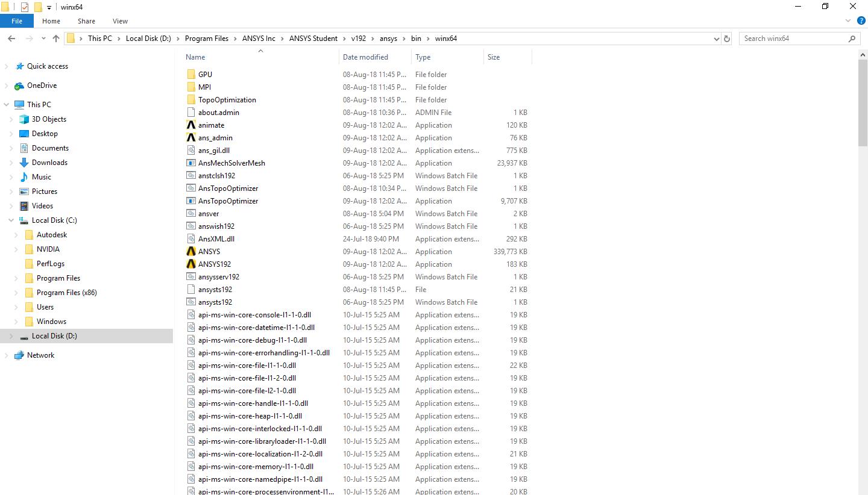This screenshot has width=868, height=495.
Task: Launch the ANSYS192 executable
Action: click(x=215, y=264)
